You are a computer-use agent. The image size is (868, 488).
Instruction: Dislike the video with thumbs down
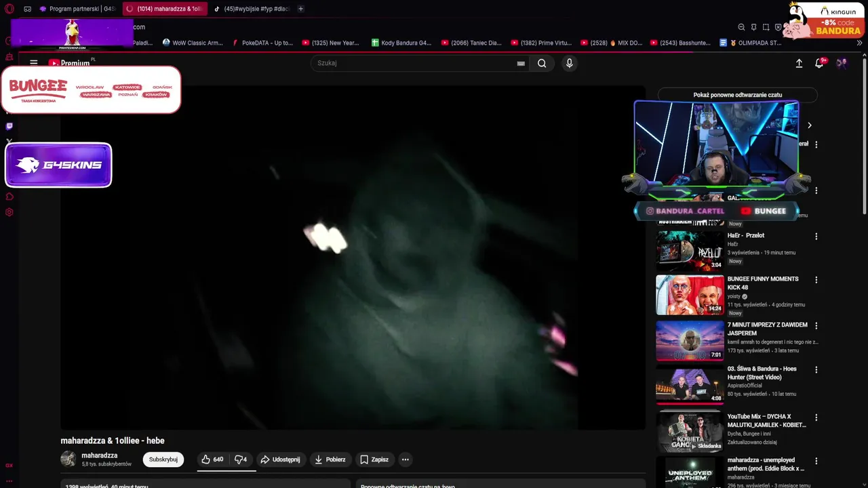(241, 460)
